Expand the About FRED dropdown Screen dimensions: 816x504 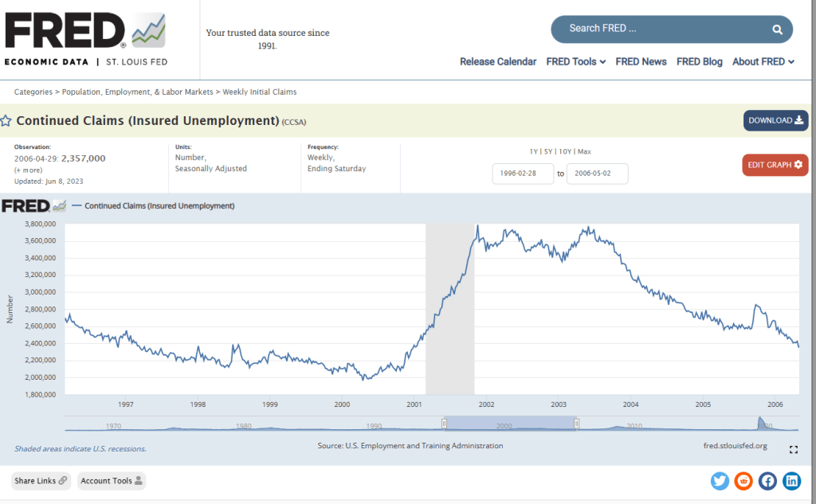click(x=763, y=61)
